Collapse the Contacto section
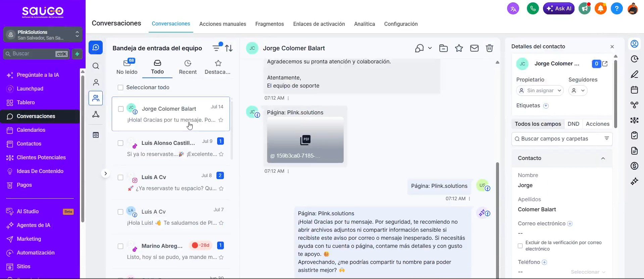This screenshot has width=644, height=279. pyautogui.click(x=603, y=158)
